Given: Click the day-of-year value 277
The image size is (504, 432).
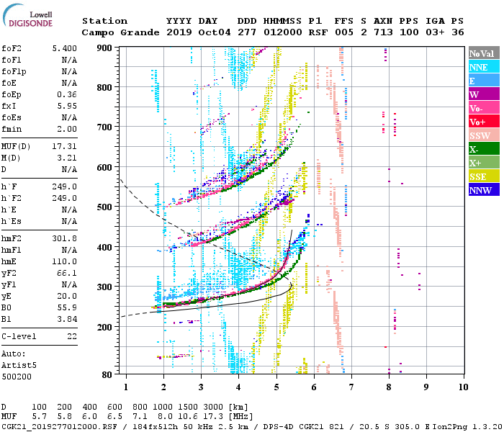Looking at the screenshot, I should tap(247, 32).
